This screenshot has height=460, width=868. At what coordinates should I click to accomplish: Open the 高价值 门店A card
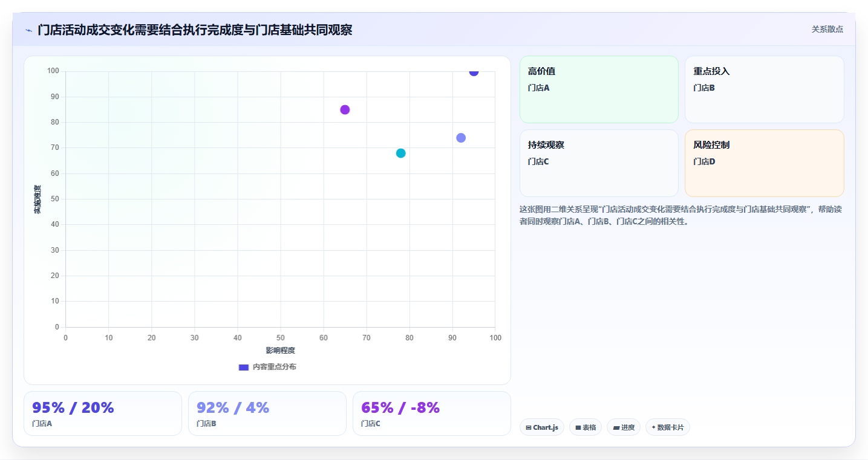599,89
